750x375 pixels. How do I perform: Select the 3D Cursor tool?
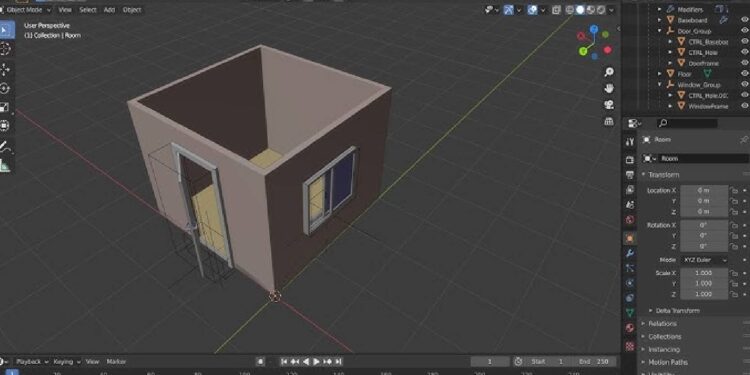[6, 49]
